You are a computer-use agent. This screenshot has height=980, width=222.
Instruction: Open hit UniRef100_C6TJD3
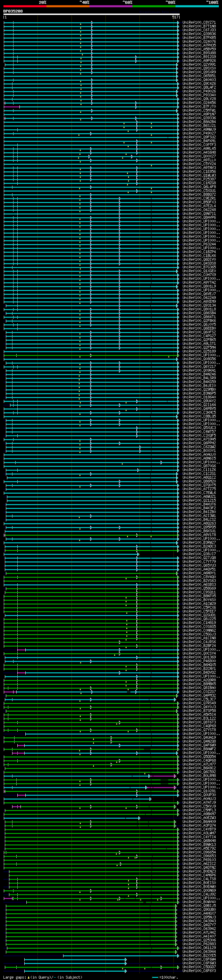pyautogui.click(x=199, y=30)
